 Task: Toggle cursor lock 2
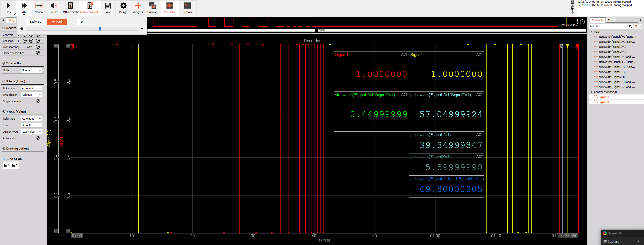(x=15, y=165)
